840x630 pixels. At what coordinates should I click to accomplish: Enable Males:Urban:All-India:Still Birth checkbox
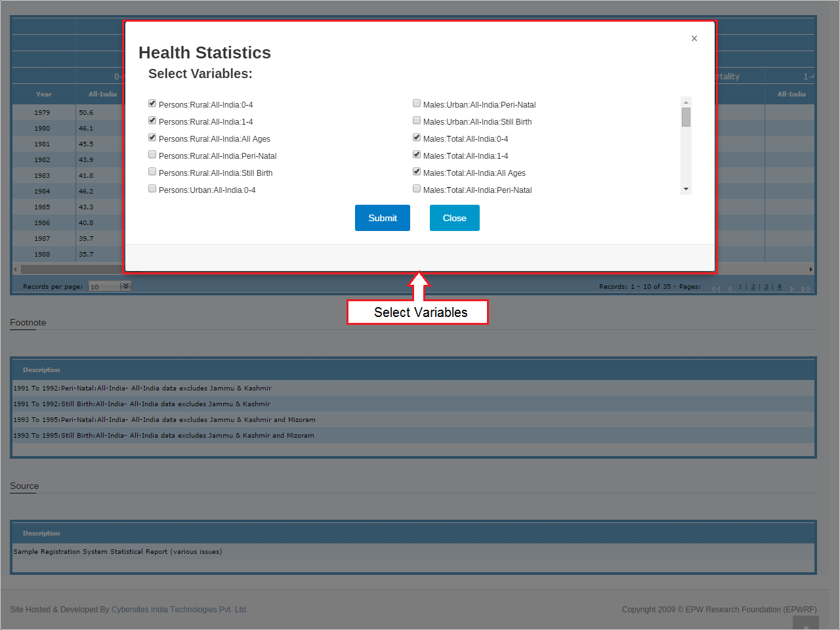(x=417, y=121)
